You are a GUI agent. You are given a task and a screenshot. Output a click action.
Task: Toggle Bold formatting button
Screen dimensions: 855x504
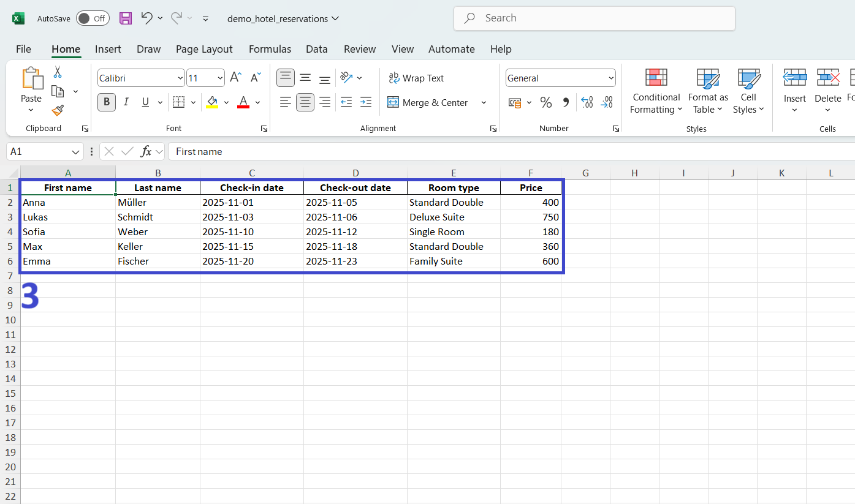pyautogui.click(x=107, y=102)
